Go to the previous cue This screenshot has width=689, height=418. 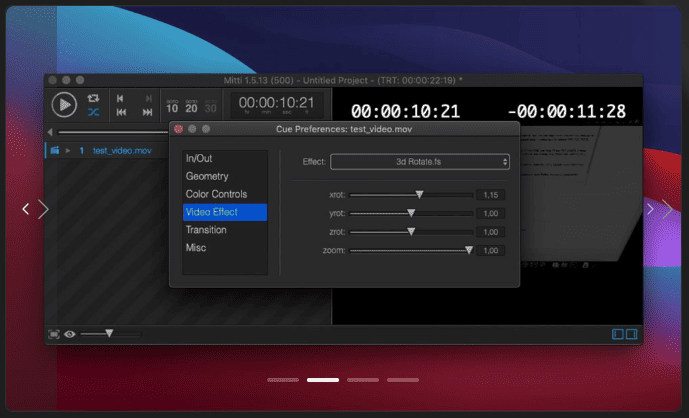(121, 113)
